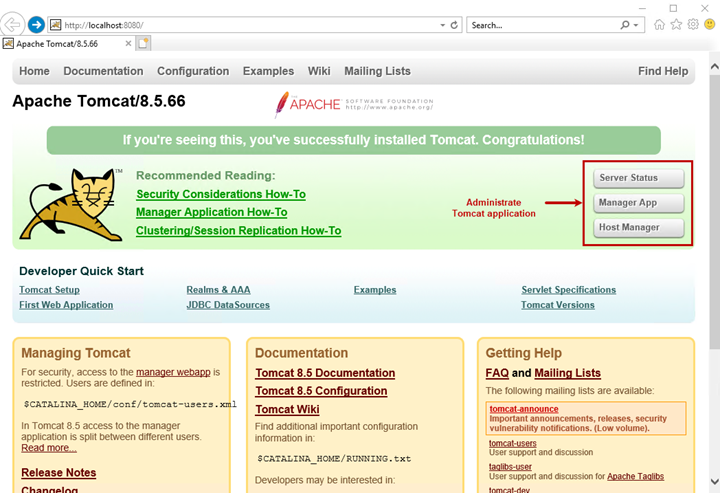Expand the search provider dropdown arrow
This screenshot has width=720, height=493.
click(636, 25)
